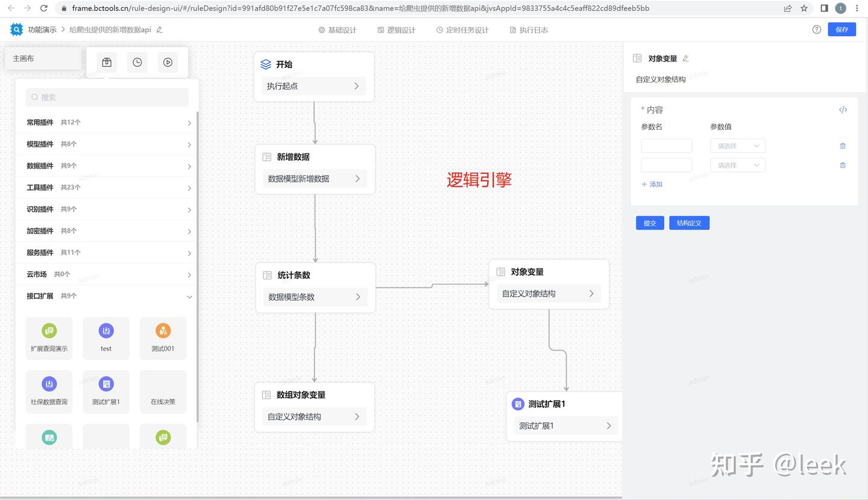
Task: Click the 搜索 input field in plugin panel
Action: 107,97
